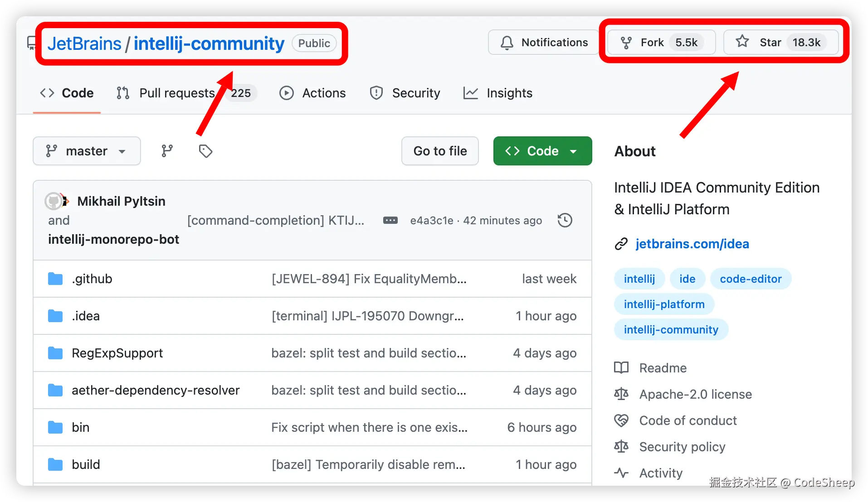The height and width of the screenshot is (502, 868).
Task: Open Mikhail Pyltsin's profile link
Action: pyautogui.click(x=121, y=201)
